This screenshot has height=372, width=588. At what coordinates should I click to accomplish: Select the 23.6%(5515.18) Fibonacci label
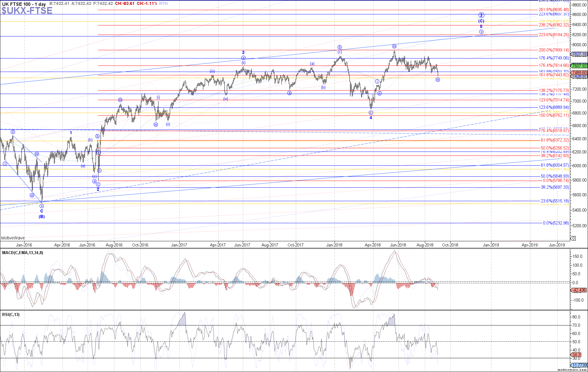555,201
